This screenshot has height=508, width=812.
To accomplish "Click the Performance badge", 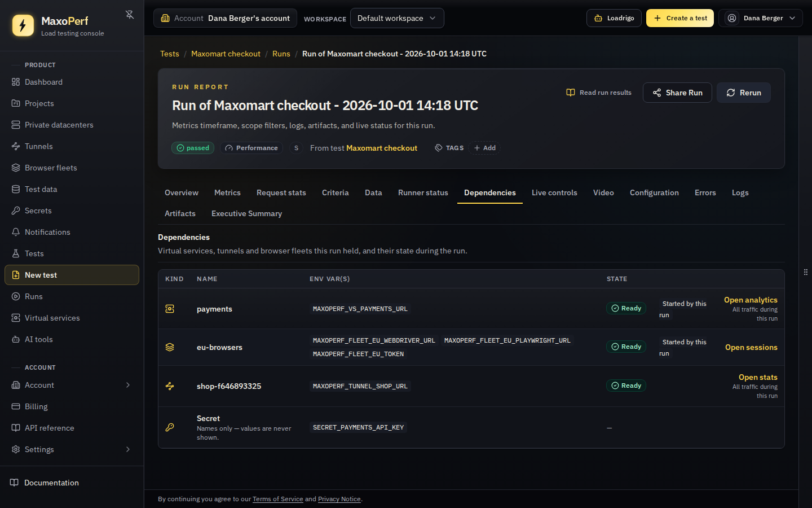I will [x=251, y=148].
